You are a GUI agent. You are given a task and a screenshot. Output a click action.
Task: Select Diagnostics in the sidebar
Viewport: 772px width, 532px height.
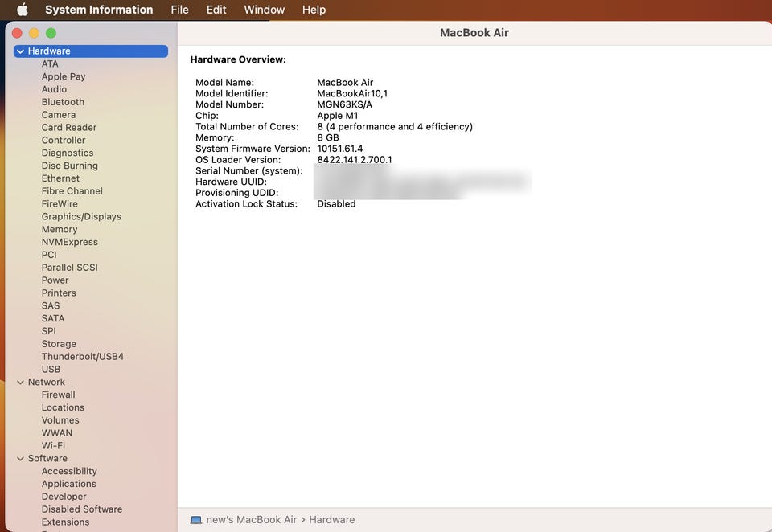coord(68,153)
